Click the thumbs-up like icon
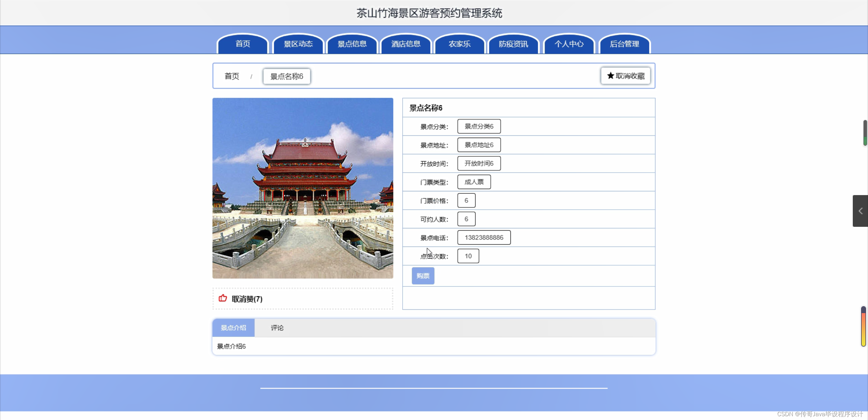 [x=223, y=298]
